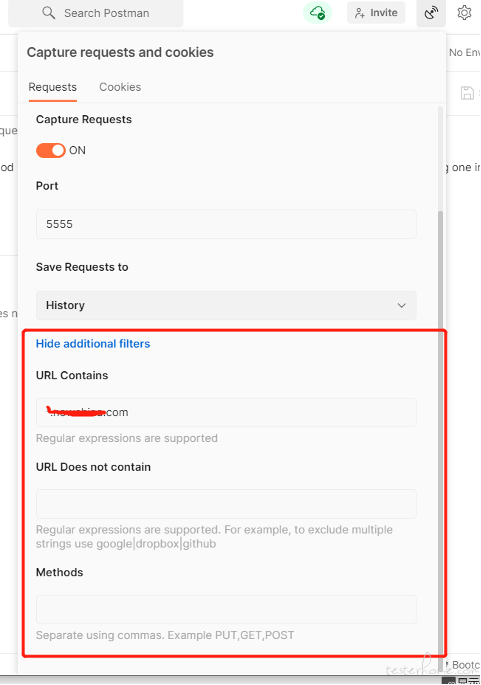The image size is (481, 685).
Task: Open the cloud sync status icon
Action: pyautogui.click(x=318, y=13)
